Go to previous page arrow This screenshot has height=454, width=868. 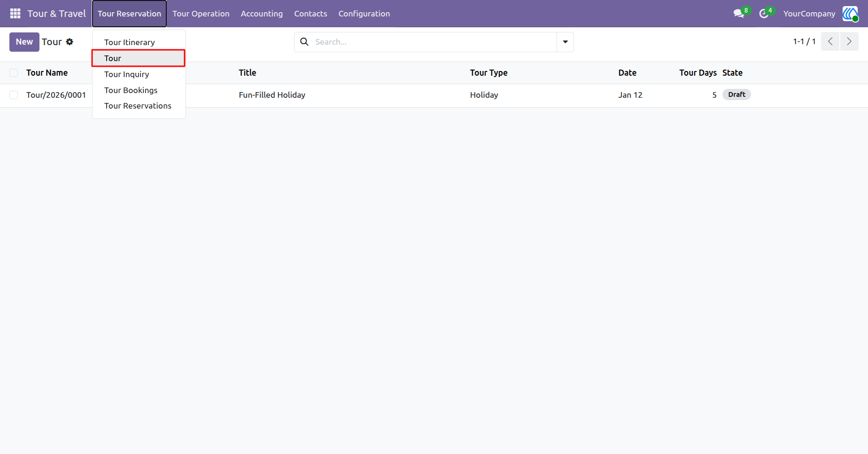click(x=830, y=42)
